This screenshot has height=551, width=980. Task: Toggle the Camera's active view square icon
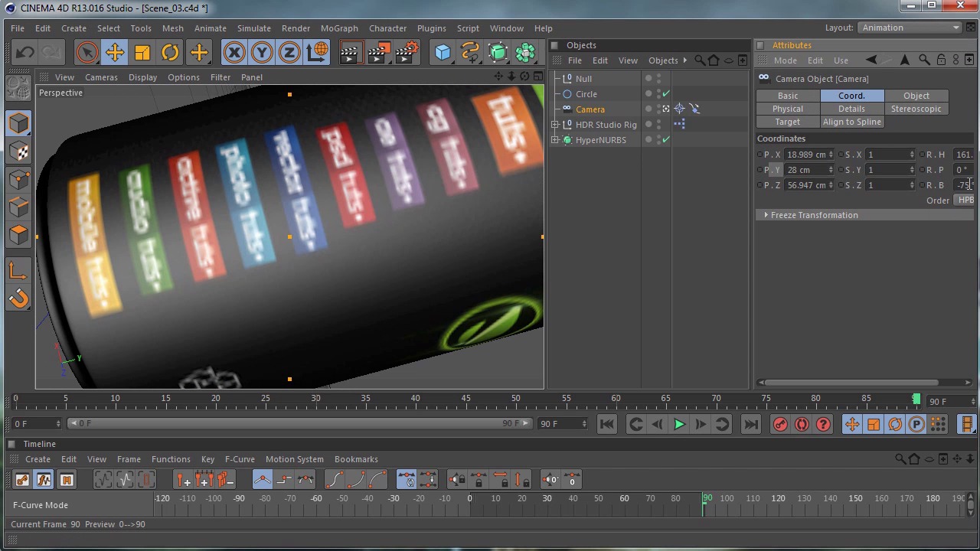tap(666, 109)
